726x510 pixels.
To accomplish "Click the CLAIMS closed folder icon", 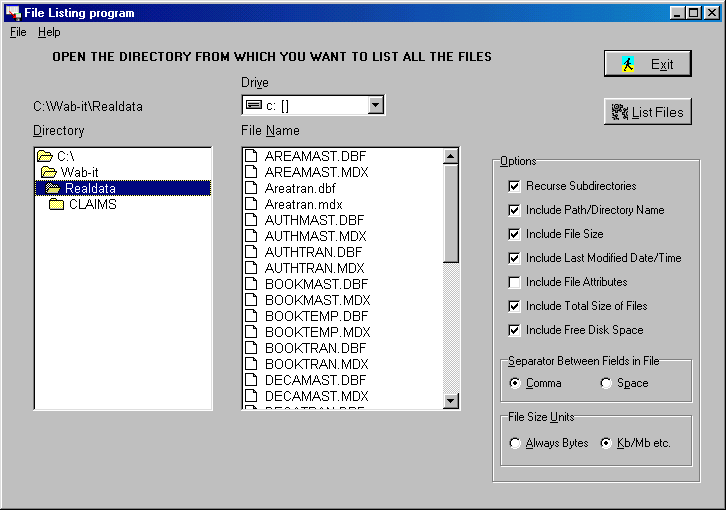I will 56,204.
